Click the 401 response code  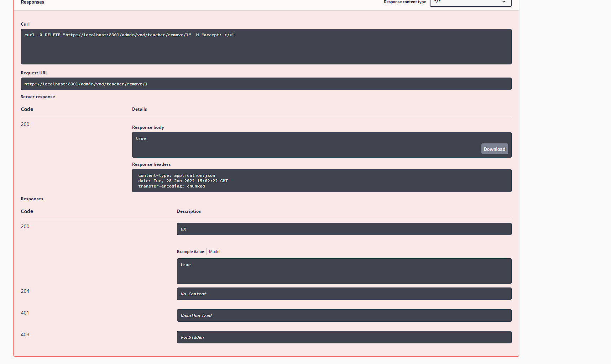[x=25, y=313]
